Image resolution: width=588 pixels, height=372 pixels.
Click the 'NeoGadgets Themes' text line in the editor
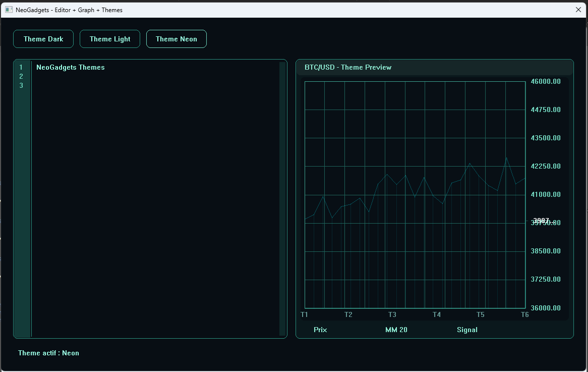coord(71,68)
